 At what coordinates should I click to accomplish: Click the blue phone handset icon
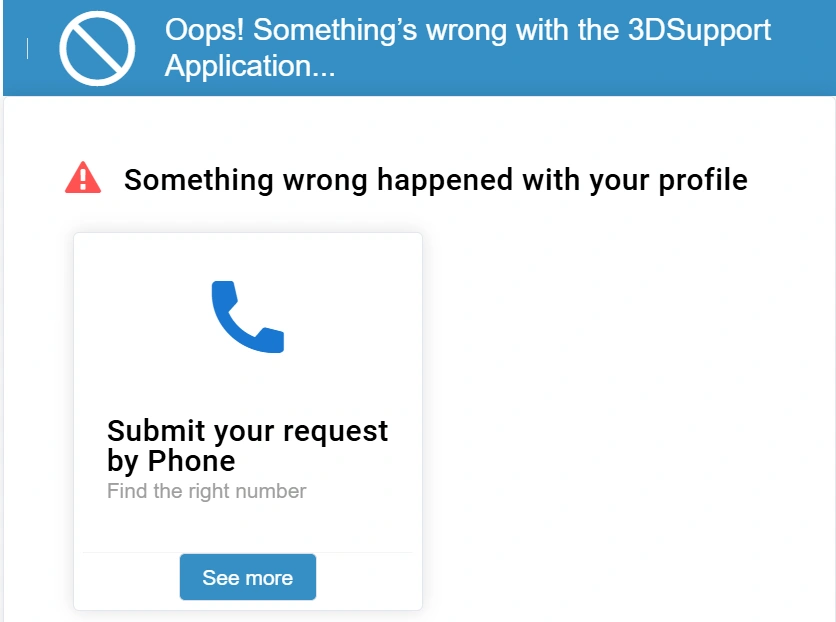pos(248,316)
